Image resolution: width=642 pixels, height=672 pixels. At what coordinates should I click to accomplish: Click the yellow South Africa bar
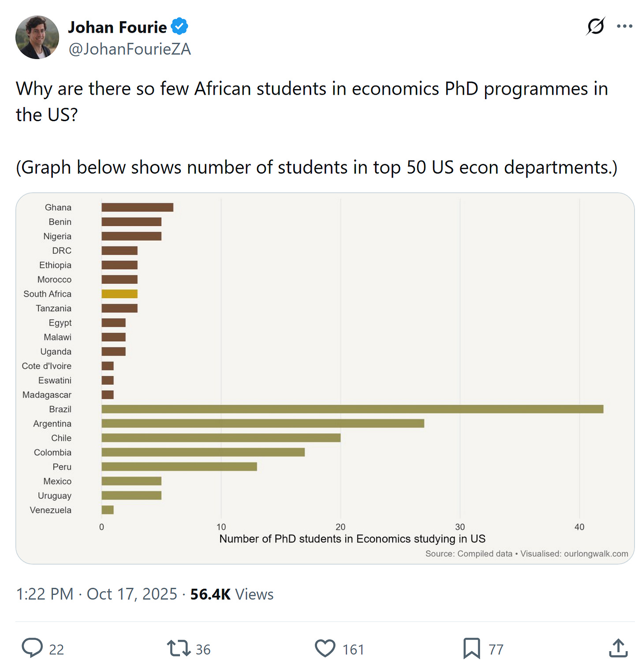(119, 294)
